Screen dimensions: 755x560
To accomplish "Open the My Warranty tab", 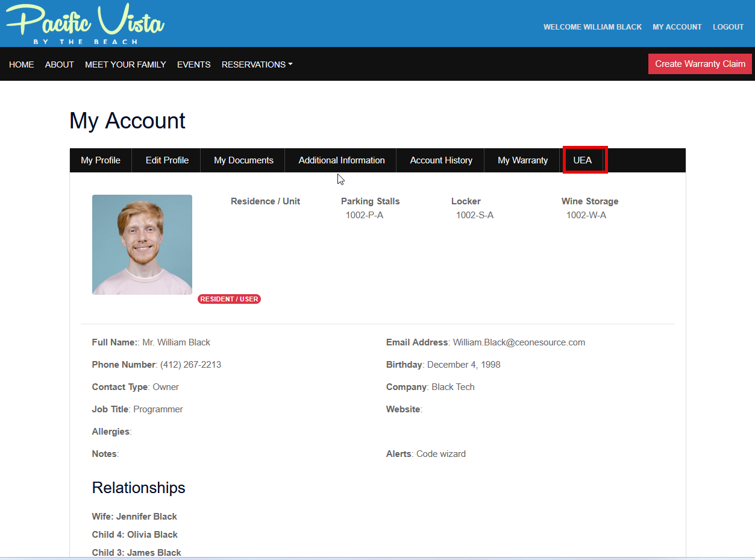I will 522,160.
